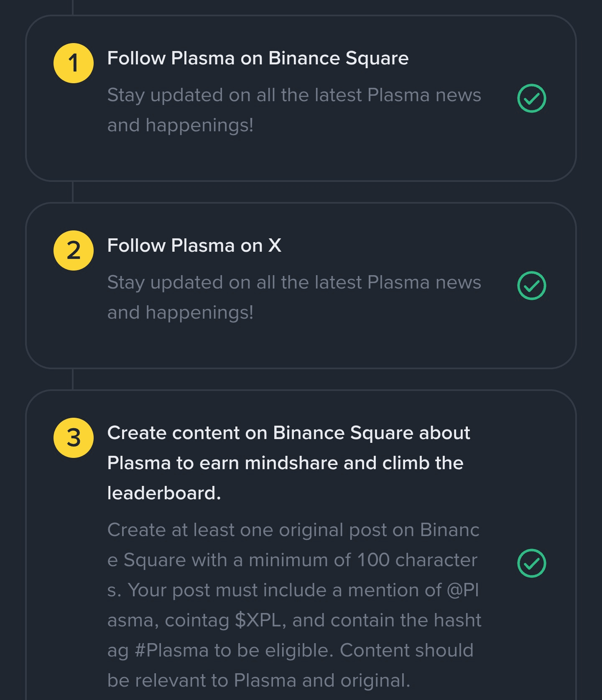The width and height of the screenshot is (602, 700).
Task: Open 'Follow Plasma on Binance Square' title
Action: [258, 58]
